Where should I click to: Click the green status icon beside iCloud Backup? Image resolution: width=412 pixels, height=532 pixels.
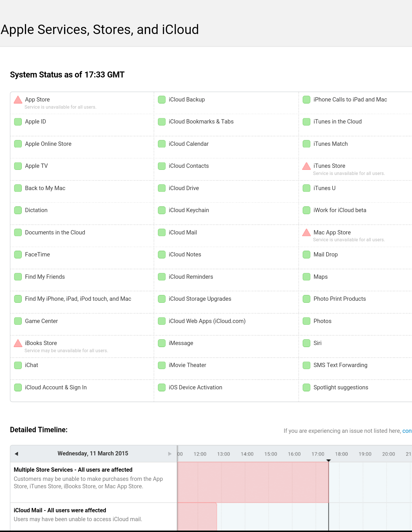[162, 99]
